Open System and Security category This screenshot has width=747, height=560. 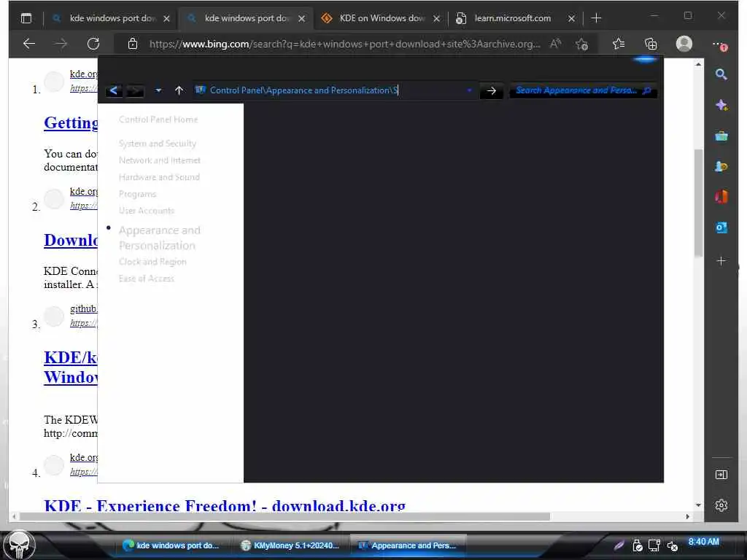coord(158,144)
